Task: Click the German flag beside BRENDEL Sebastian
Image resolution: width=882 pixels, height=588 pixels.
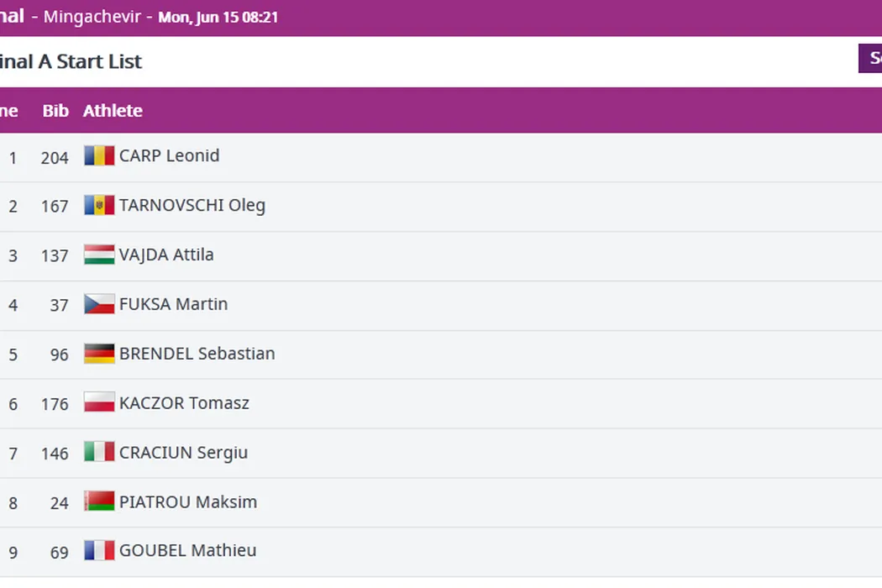Action: click(99, 354)
